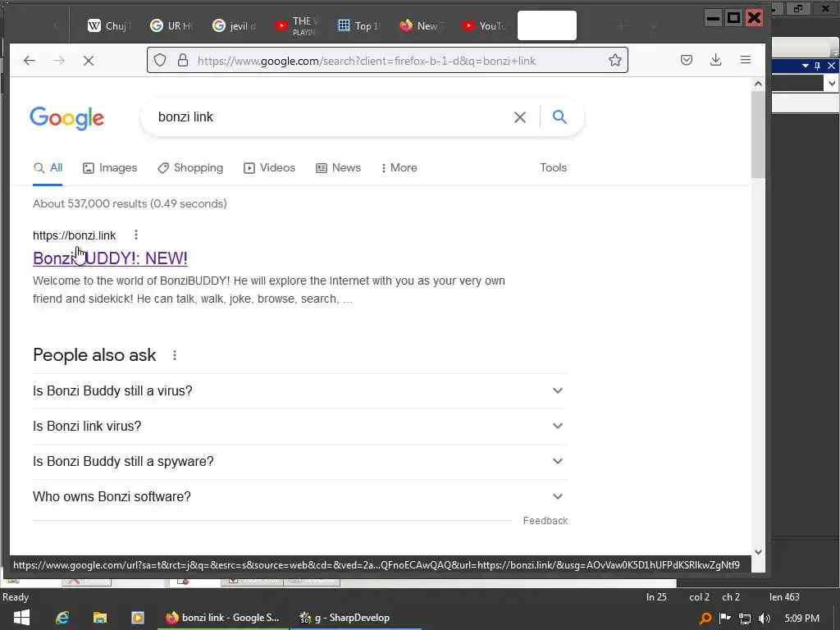This screenshot has height=630, width=840.
Task: Expand 'Is Bonzi Buddy still a spyware?'
Action: pos(300,462)
